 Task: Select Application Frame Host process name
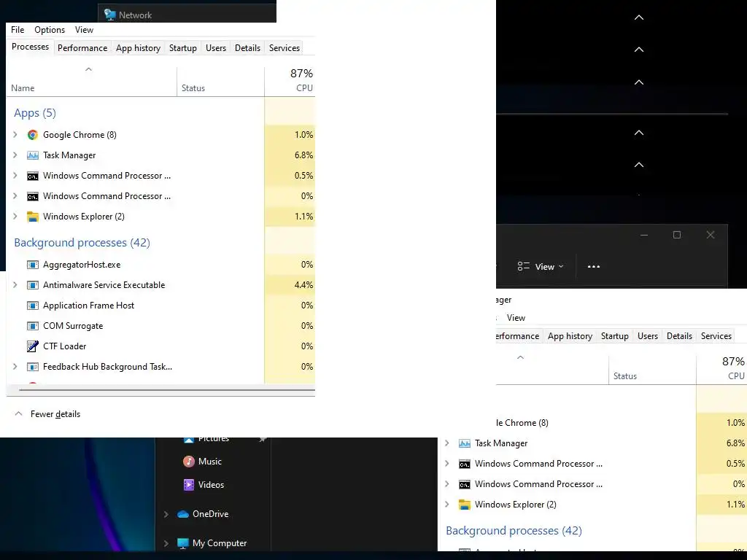pos(88,306)
